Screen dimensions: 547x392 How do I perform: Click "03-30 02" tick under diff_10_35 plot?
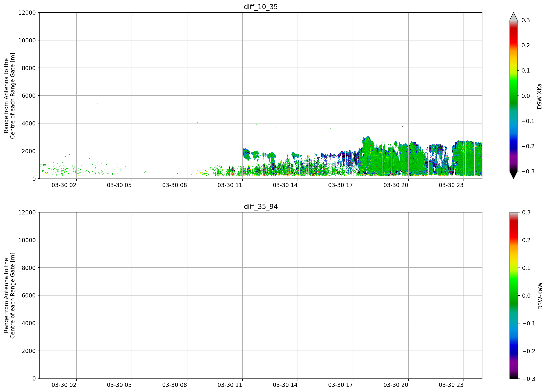coord(64,185)
